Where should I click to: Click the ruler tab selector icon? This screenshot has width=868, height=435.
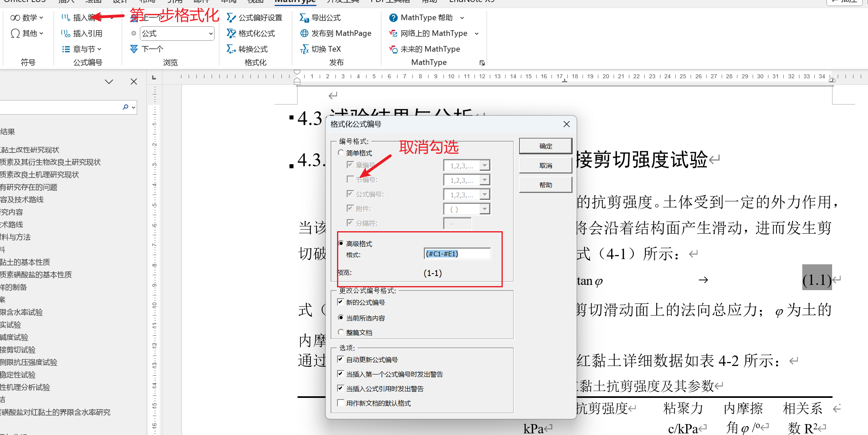pyautogui.click(x=154, y=77)
